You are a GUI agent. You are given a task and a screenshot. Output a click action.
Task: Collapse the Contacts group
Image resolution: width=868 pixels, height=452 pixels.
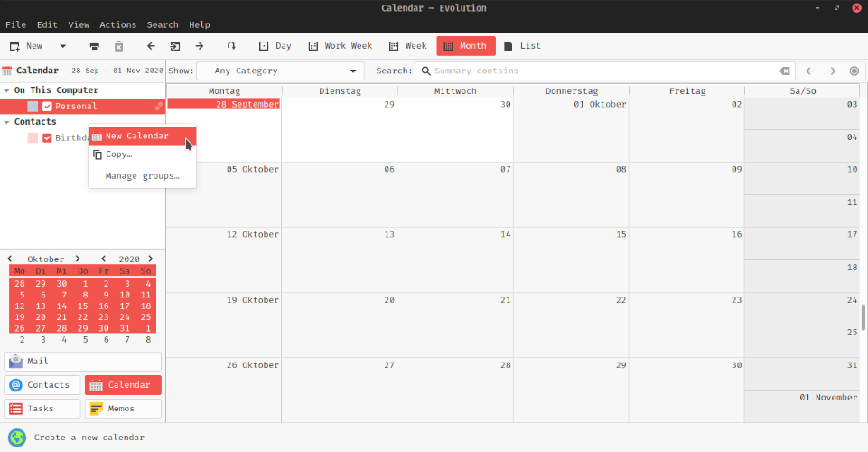click(6, 122)
